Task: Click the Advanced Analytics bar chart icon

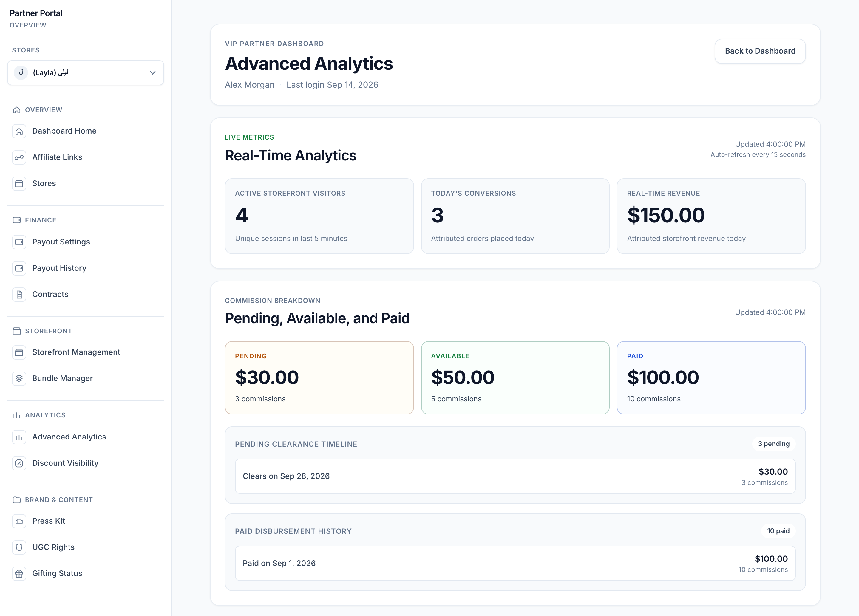Action: (x=19, y=437)
